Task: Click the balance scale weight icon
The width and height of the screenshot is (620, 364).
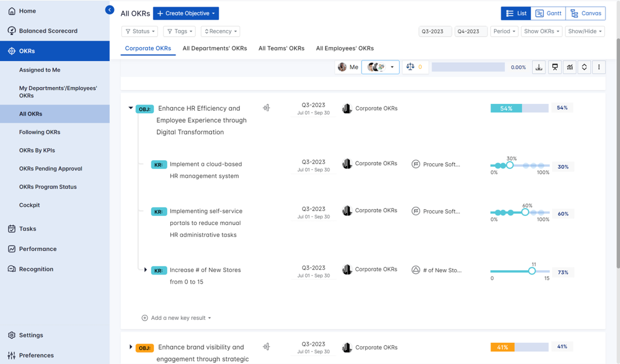Action: tap(411, 67)
